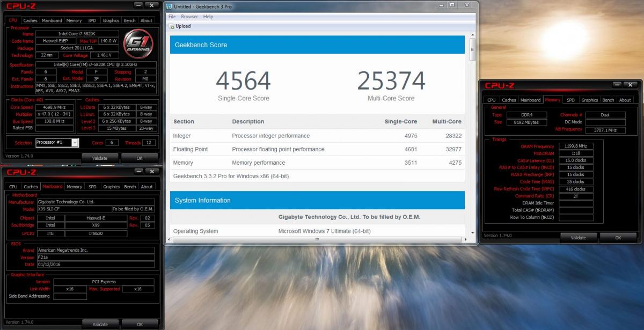Open Graphics tab in CPU window
Viewport: 644px width, 330px height.
click(111, 20)
